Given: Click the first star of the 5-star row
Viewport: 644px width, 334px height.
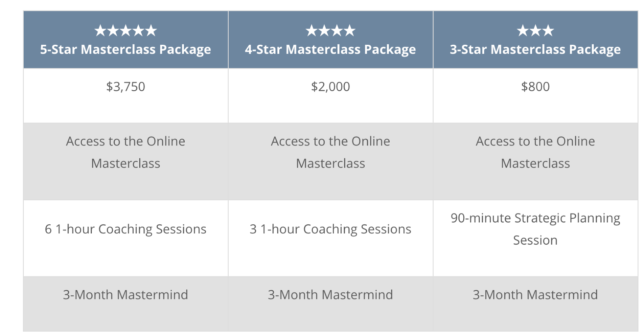Looking at the screenshot, I should (101, 31).
